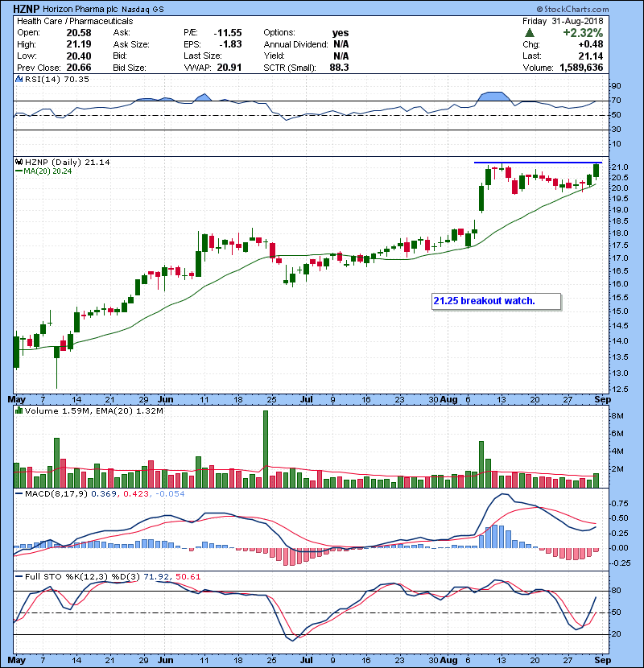This screenshot has width=644, height=668.
Task: Click the Last Size label
Action: [x=203, y=56]
